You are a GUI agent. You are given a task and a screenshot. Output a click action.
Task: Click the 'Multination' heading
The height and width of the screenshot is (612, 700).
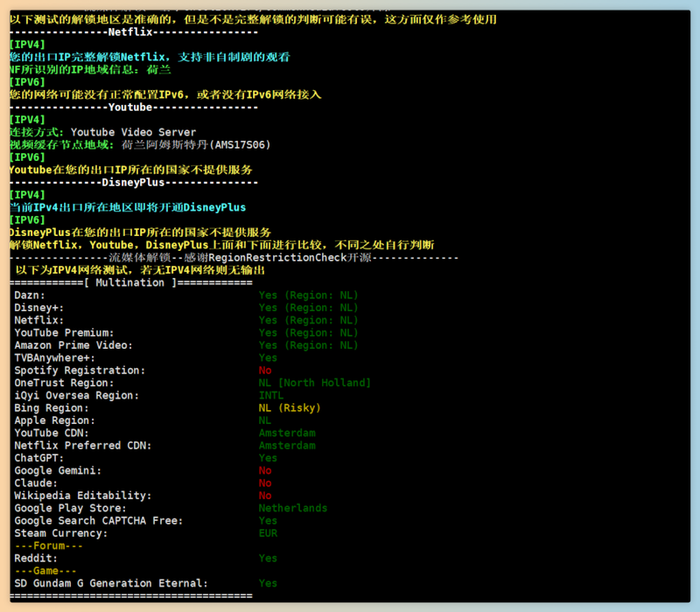click(x=129, y=282)
